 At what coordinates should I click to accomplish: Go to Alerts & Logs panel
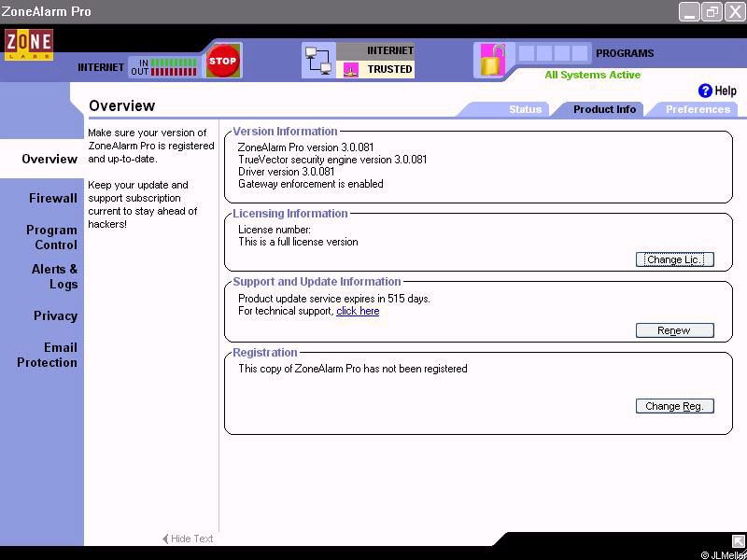point(54,276)
